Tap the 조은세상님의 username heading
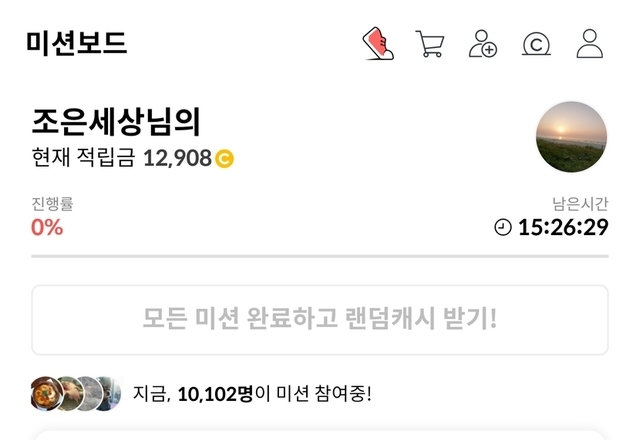Image resolution: width=640 pixels, height=440 pixels. pyautogui.click(x=116, y=121)
